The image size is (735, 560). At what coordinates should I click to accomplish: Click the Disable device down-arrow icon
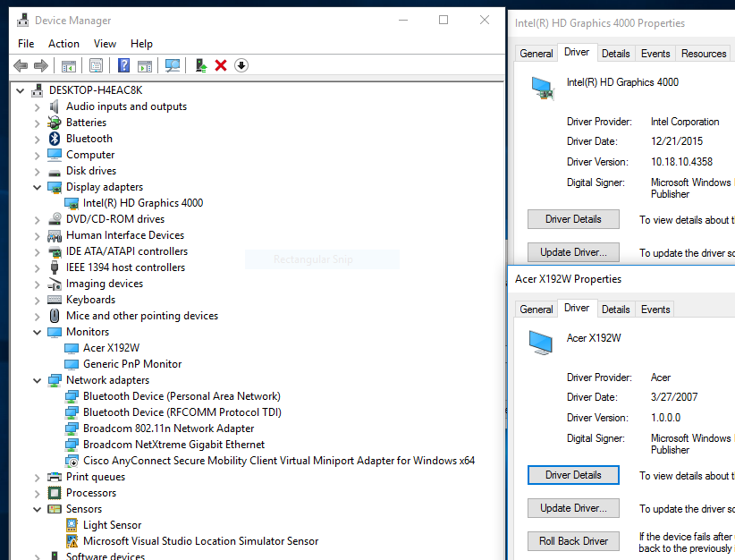click(x=241, y=65)
